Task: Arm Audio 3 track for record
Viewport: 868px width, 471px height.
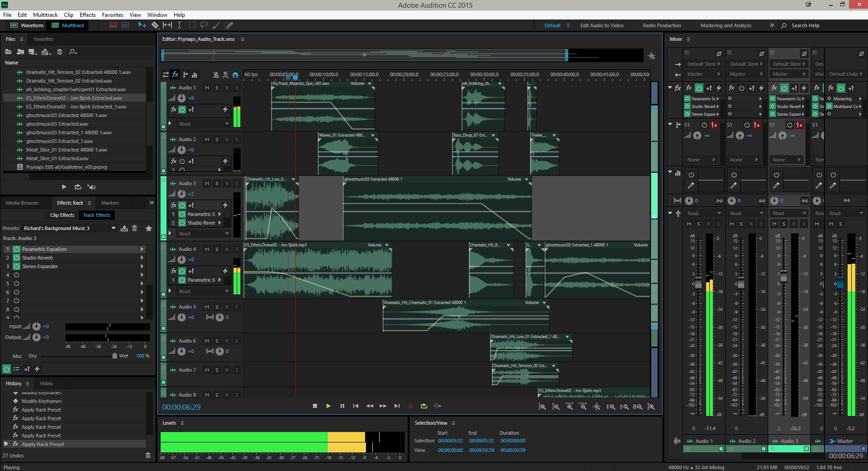Action: click(227, 183)
